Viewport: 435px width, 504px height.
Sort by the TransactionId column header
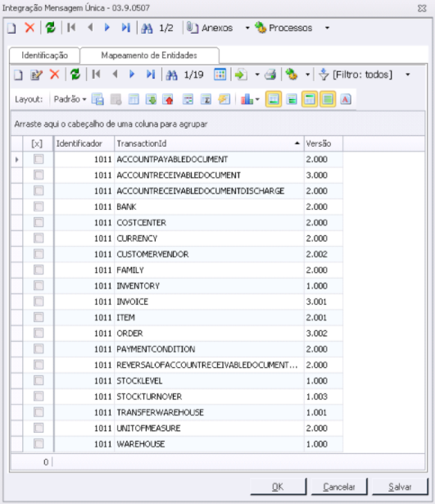pos(209,143)
